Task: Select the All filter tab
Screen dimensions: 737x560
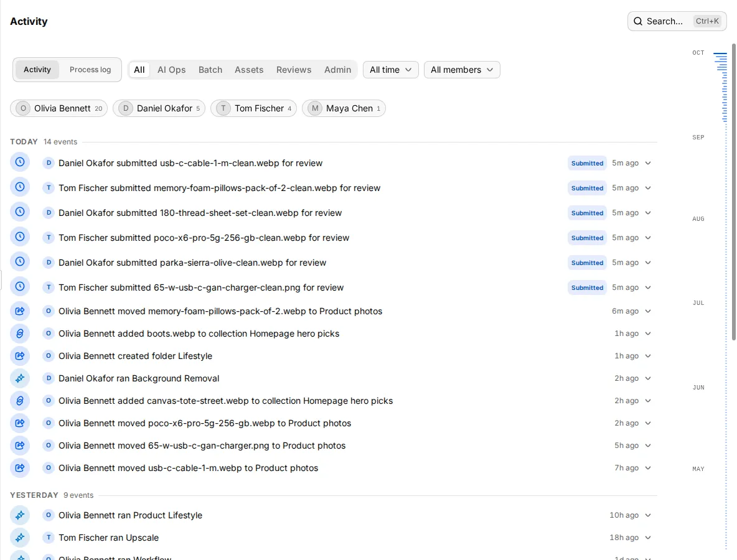Action: [139, 70]
